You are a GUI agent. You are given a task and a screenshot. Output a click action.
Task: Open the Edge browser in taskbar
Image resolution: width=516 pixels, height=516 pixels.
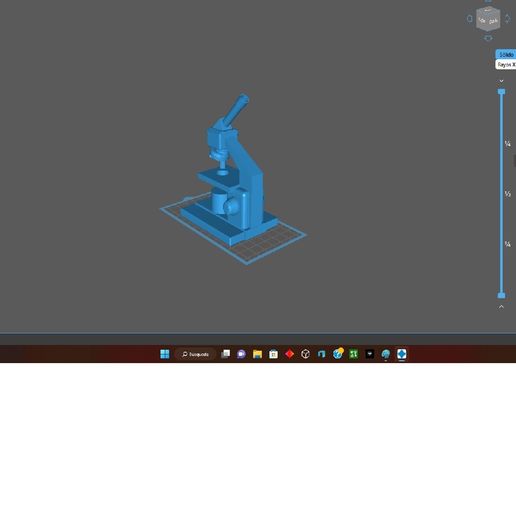[386, 354]
